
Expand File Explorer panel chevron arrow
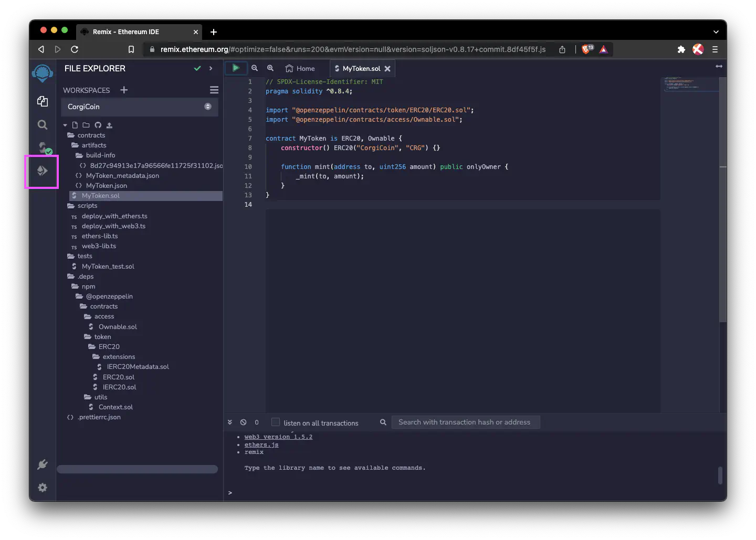[x=211, y=68]
